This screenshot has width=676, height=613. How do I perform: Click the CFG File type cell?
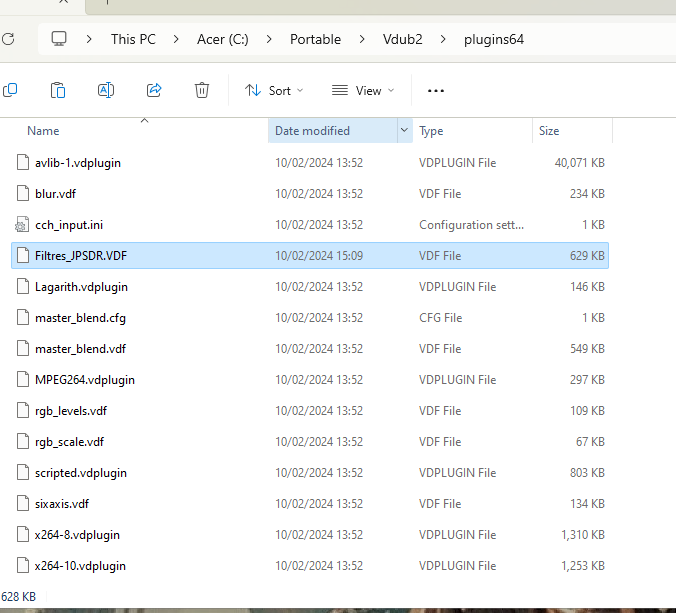click(440, 318)
